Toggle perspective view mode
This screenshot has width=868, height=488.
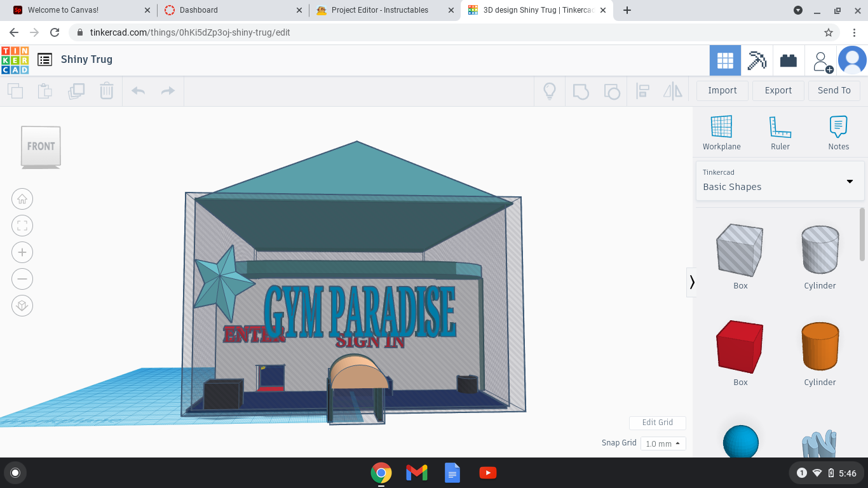pos(22,306)
